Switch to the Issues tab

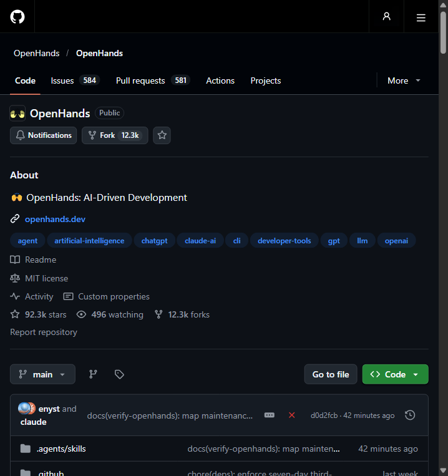75,80
